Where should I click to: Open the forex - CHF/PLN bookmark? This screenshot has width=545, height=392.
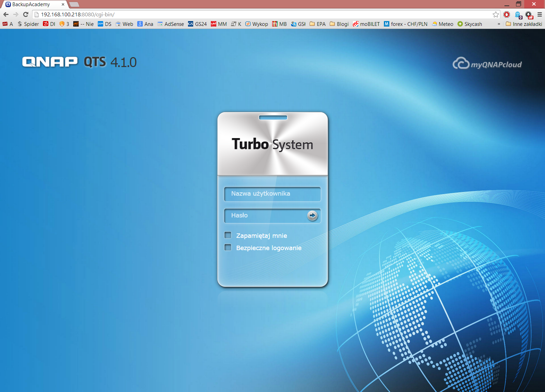pos(406,24)
